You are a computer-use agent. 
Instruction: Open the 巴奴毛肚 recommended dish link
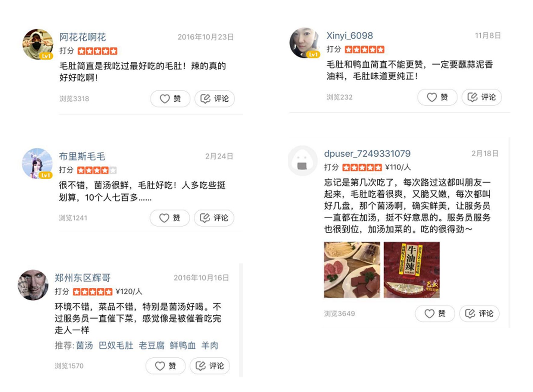point(116,345)
